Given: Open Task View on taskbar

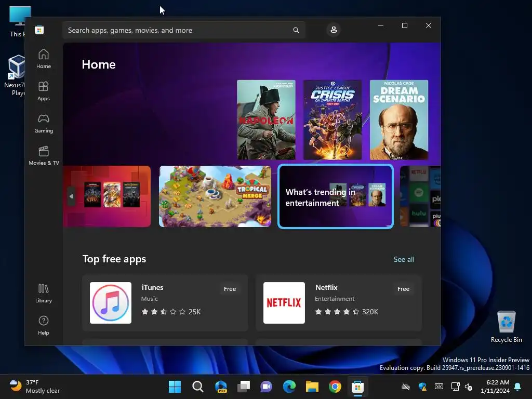Looking at the screenshot, I should point(244,387).
